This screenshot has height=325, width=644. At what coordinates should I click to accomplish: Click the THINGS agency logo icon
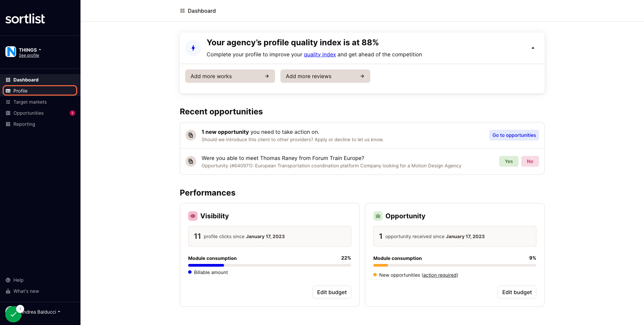[x=11, y=52]
